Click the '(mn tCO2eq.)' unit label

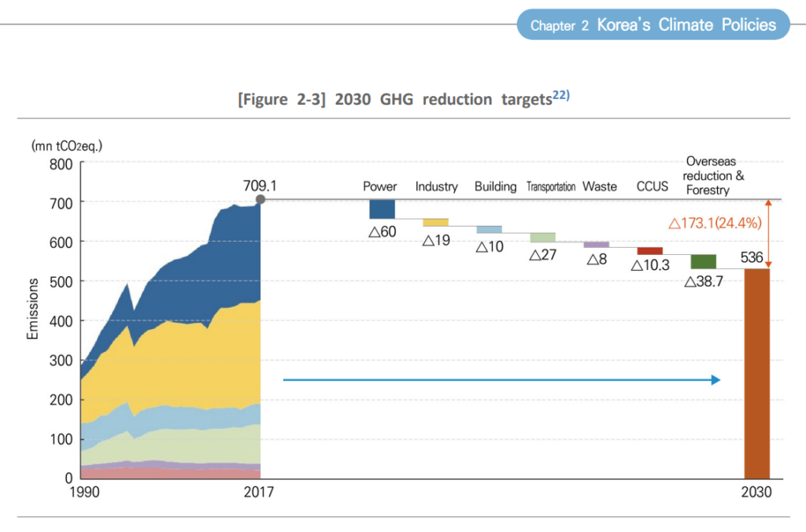point(67,146)
